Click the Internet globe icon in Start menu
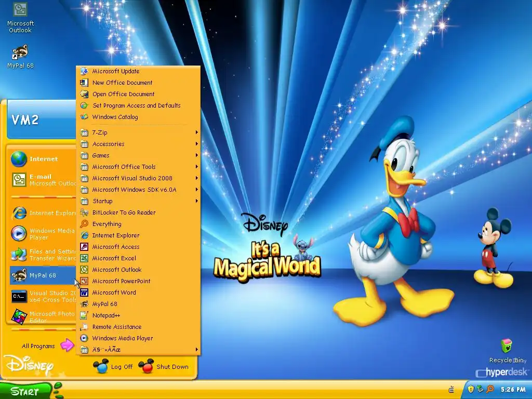This screenshot has height=399, width=532. point(19,159)
